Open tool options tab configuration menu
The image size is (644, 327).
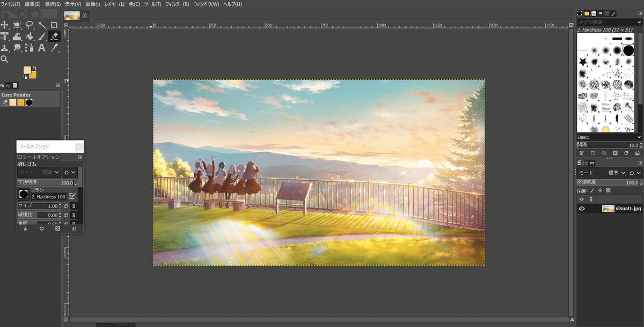click(x=80, y=157)
